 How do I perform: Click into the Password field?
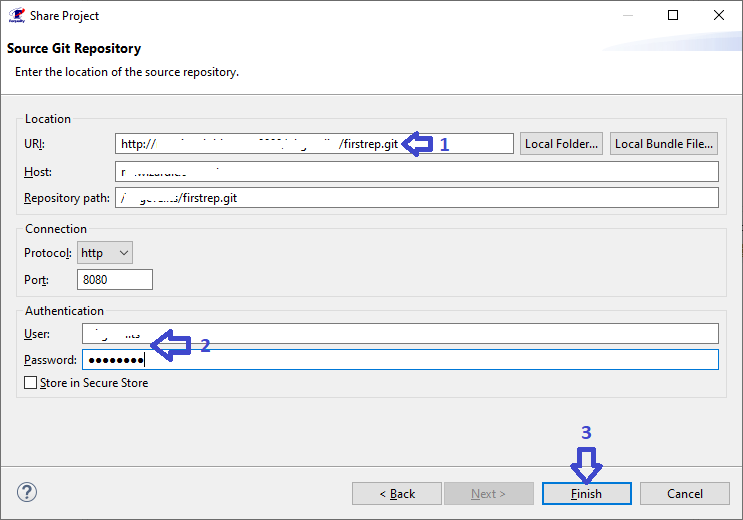(x=400, y=360)
